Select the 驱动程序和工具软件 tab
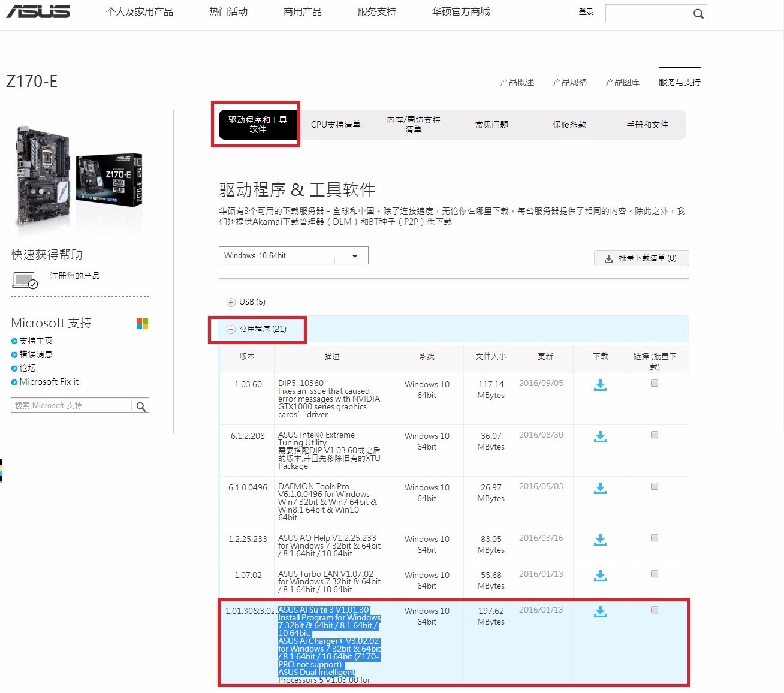Image resolution: width=784 pixels, height=693 pixels. [x=258, y=125]
